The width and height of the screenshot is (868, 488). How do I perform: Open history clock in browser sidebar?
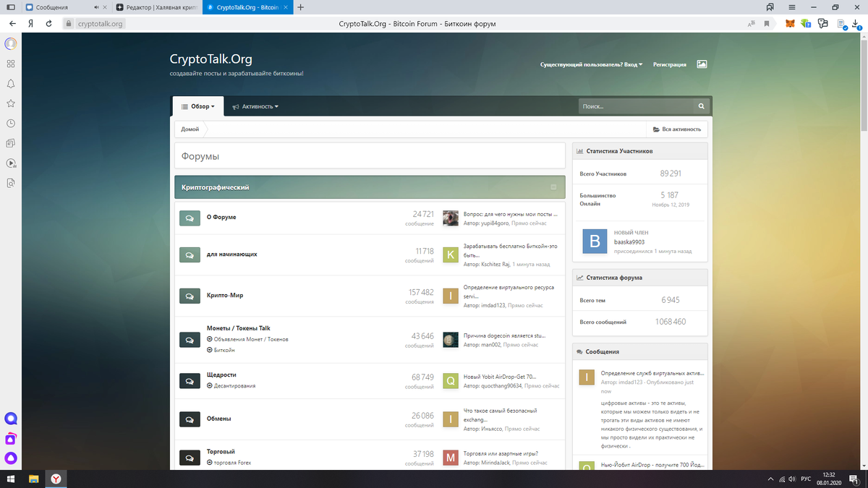(x=11, y=124)
